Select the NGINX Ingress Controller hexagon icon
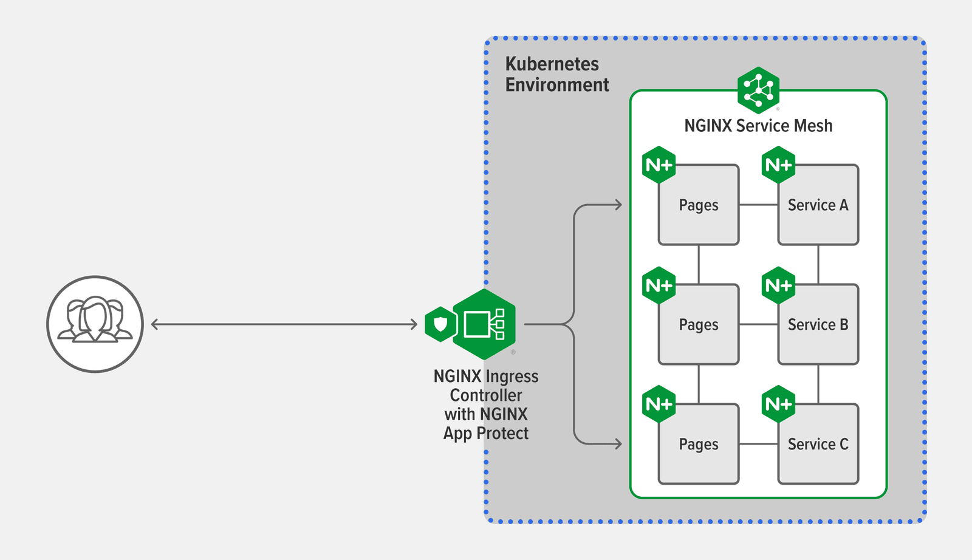The image size is (972, 560). 484,324
